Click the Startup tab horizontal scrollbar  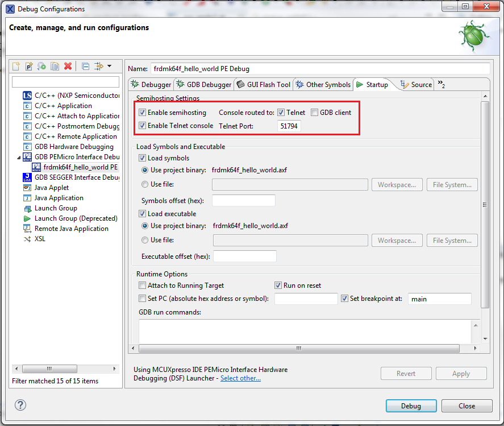[x=299, y=349]
